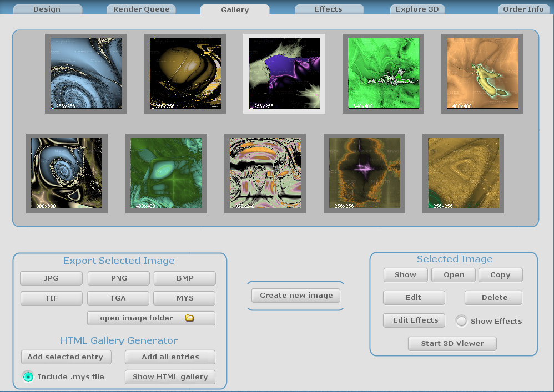Viewport: 554px width, 392px height.
Task: Copy the selected image
Action: 501,275
